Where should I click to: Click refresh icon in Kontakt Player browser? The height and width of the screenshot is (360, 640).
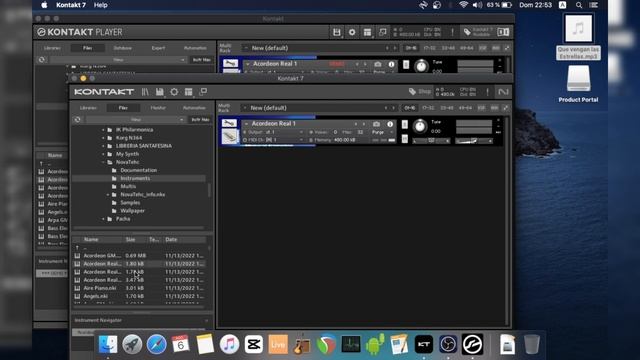[x=42, y=60]
